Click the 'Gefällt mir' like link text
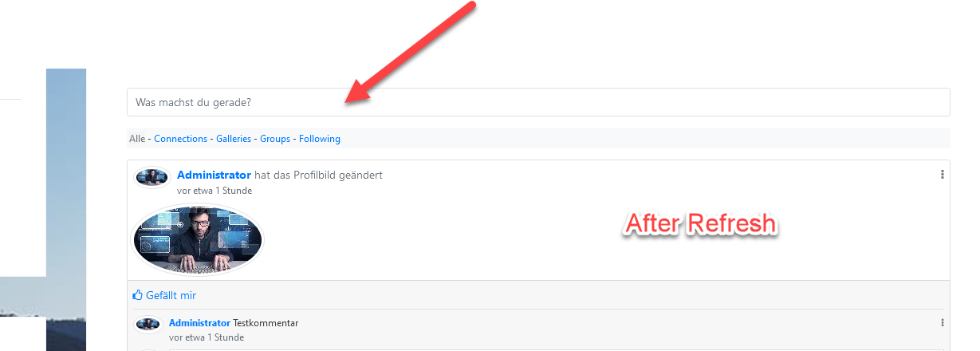The width and height of the screenshot is (980, 351). point(171,295)
